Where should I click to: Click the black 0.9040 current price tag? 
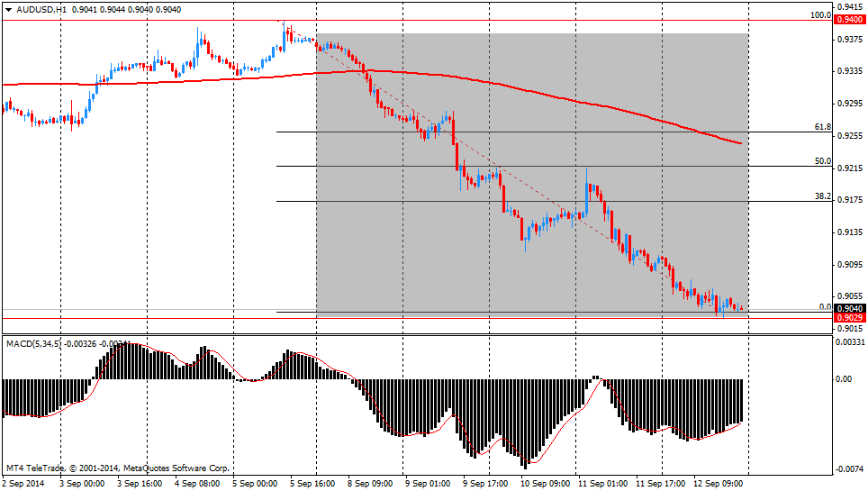click(x=849, y=308)
